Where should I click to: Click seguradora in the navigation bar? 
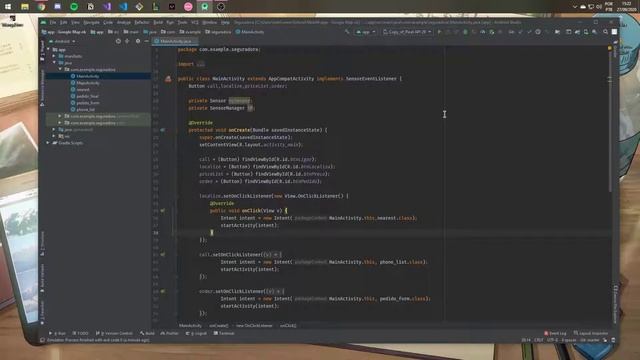(218, 32)
